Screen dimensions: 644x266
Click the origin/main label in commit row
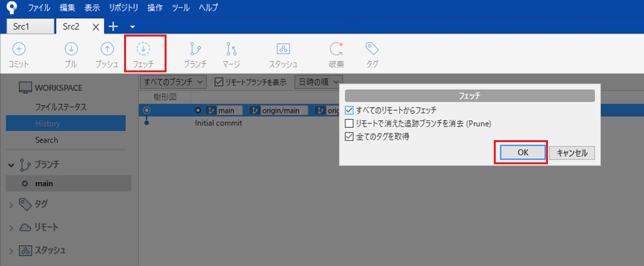278,110
